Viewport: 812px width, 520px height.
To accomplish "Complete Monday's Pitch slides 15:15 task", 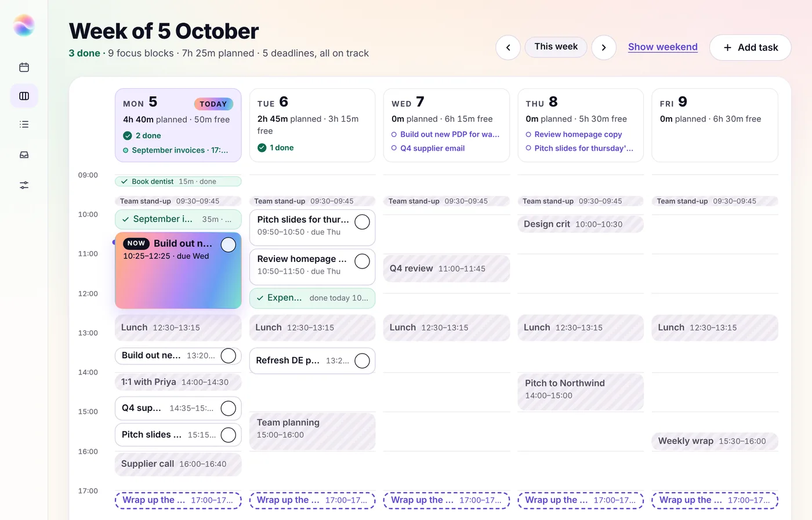I will pyautogui.click(x=229, y=435).
